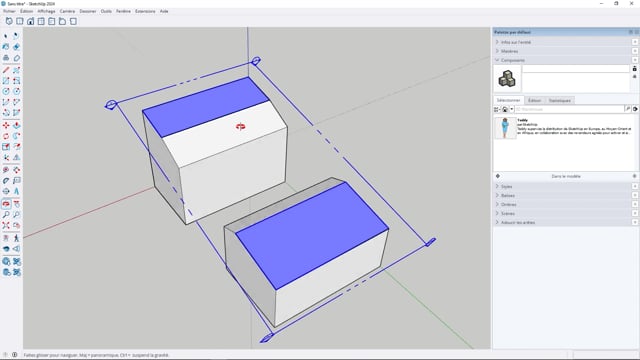This screenshot has height=360, width=640.
Task: Open the components details arrow menu
Action: [635, 109]
